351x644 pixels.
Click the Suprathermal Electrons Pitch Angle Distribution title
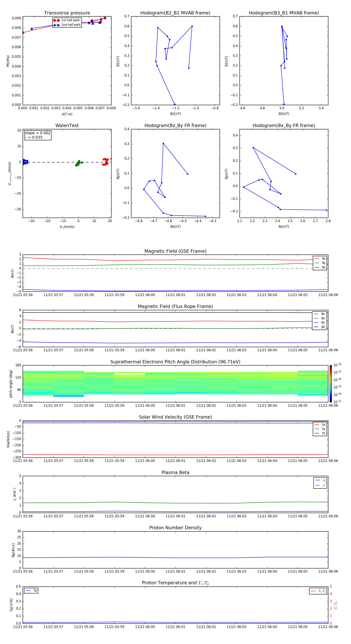(x=175, y=362)
